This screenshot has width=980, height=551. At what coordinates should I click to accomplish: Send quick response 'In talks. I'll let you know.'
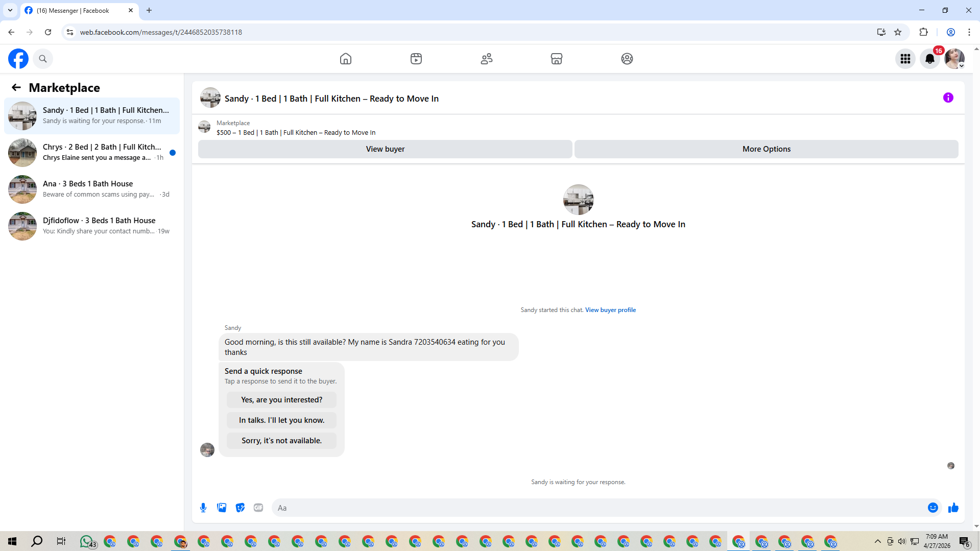point(281,420)
